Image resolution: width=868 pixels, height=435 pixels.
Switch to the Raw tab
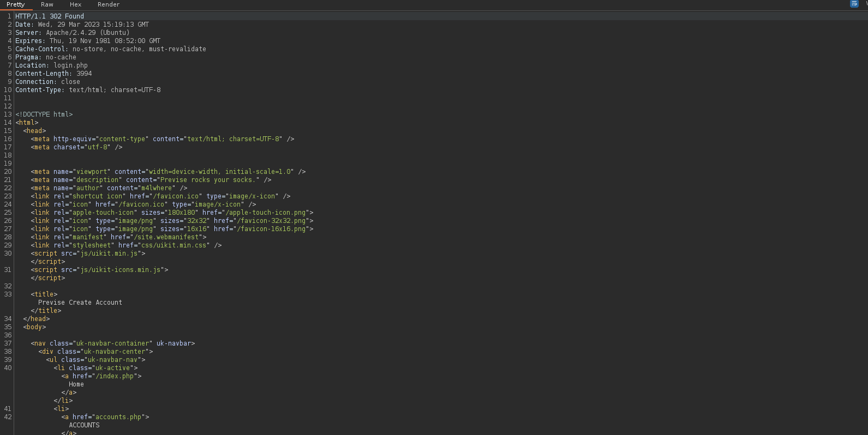pos(47,4)
